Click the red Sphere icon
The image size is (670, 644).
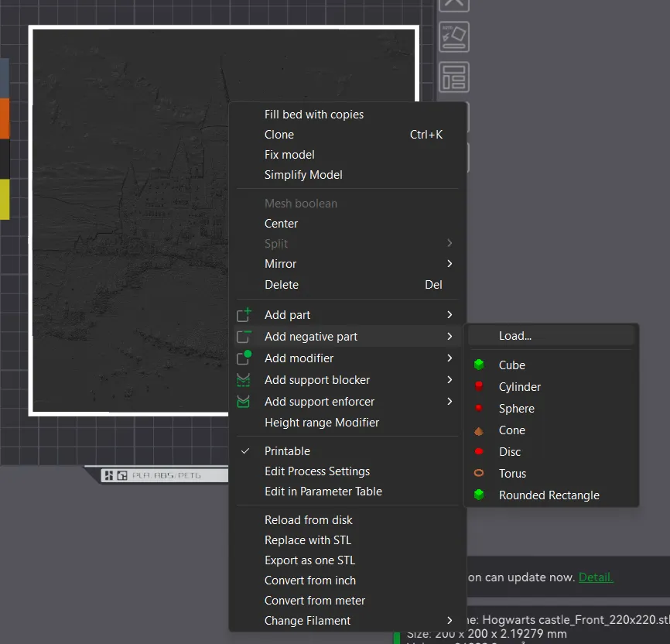point(479,408)
